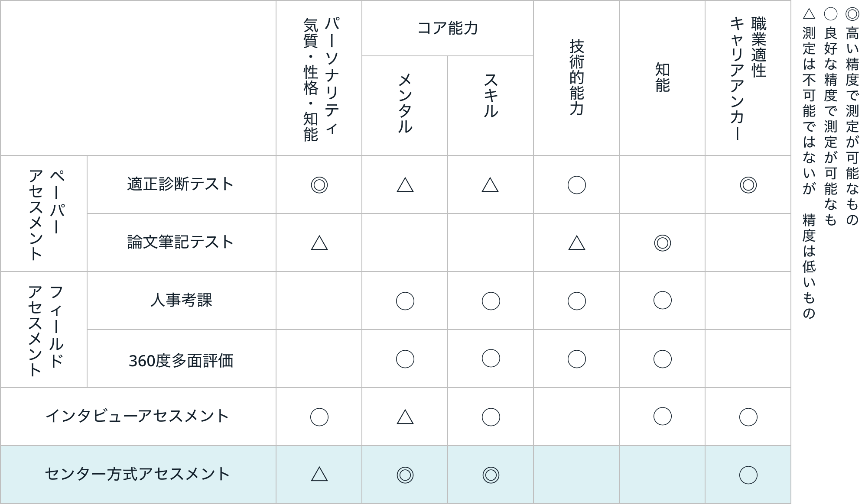Click double circle for 適正診断テスト under キャリアアンカー

[x=748, y=185]
